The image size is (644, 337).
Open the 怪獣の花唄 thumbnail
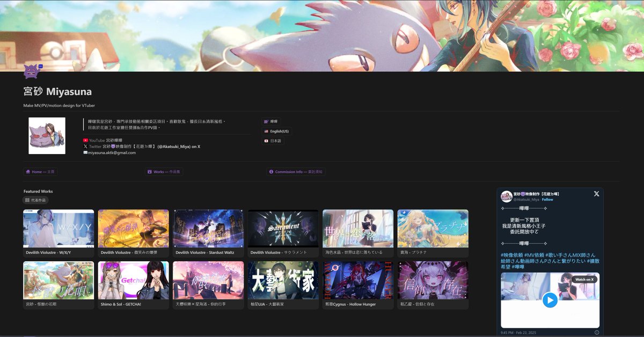[58, 280]
